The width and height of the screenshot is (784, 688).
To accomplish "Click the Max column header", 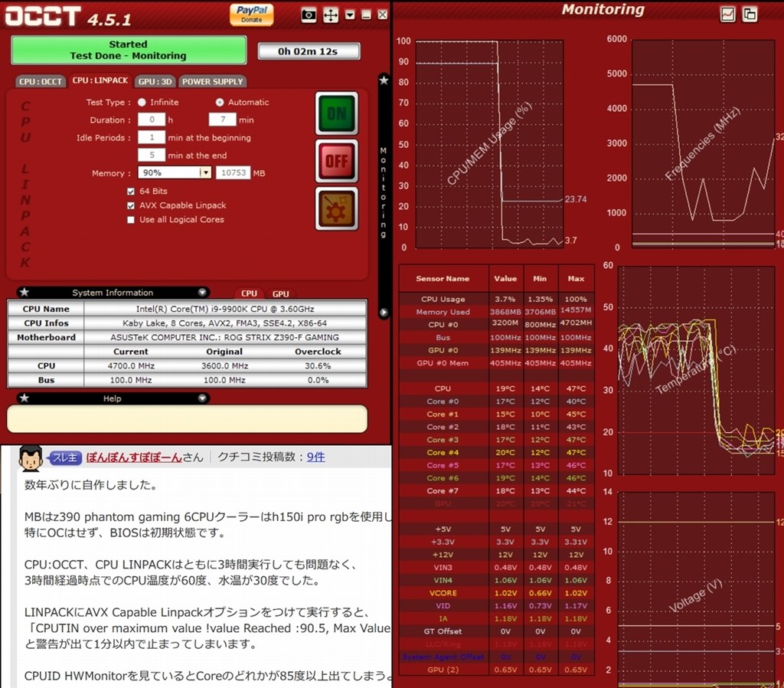I will coord(576,278).
